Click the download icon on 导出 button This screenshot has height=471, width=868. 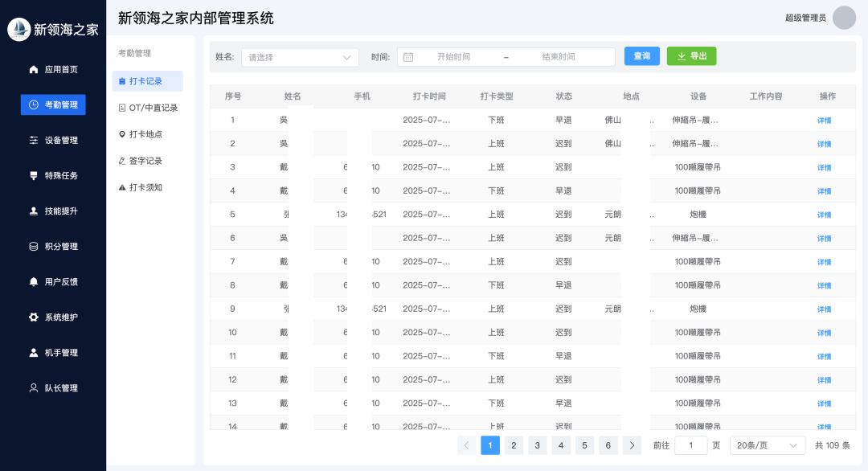click(682, 56)
